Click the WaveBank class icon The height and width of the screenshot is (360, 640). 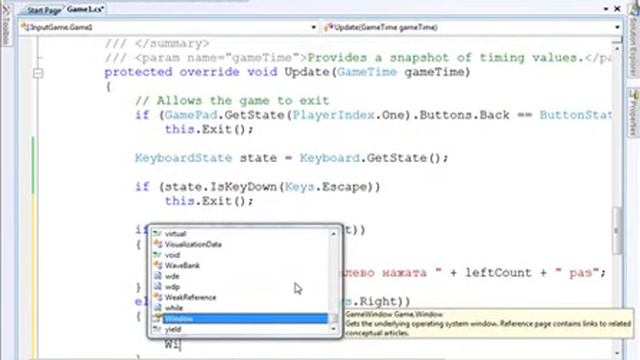point(158,265)
